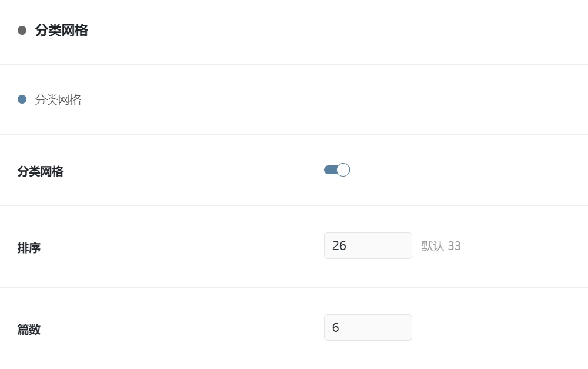Click the divider line below the 分类网格 header
Image resolution: width=588 pixels, height=369 pixels.
click(x=294, y=64)
